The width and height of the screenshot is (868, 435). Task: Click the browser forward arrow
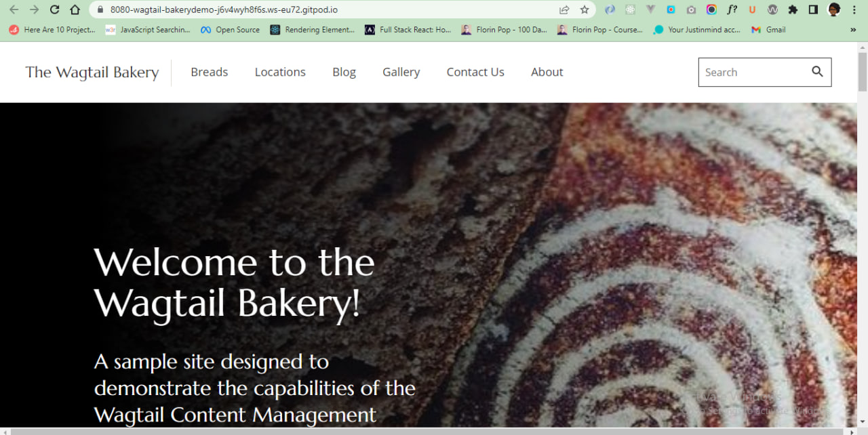[34, 9]
